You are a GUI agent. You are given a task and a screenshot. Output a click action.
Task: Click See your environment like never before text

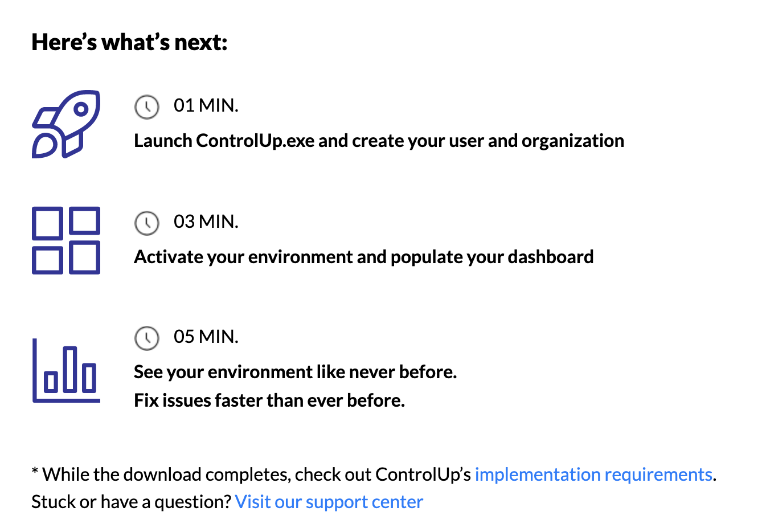tap(296, 372)
